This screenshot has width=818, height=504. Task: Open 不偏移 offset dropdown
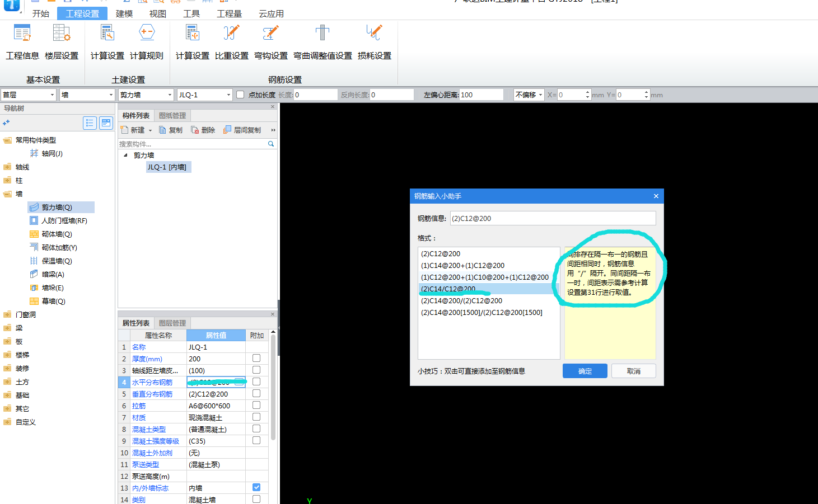[529, 95]
